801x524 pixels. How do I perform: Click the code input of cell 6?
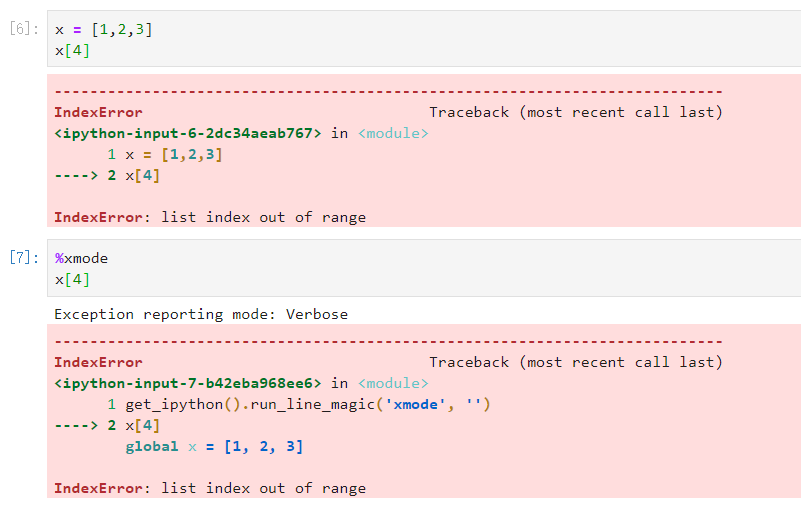424,39
